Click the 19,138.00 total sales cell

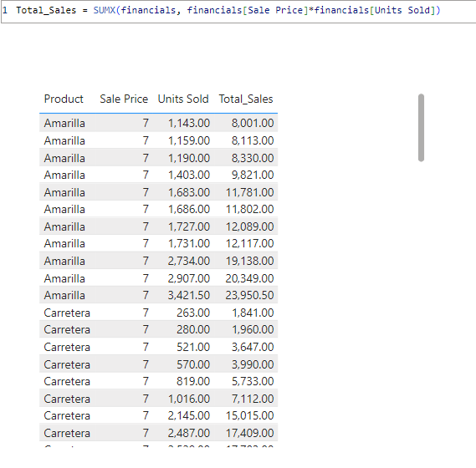[249, 261]
